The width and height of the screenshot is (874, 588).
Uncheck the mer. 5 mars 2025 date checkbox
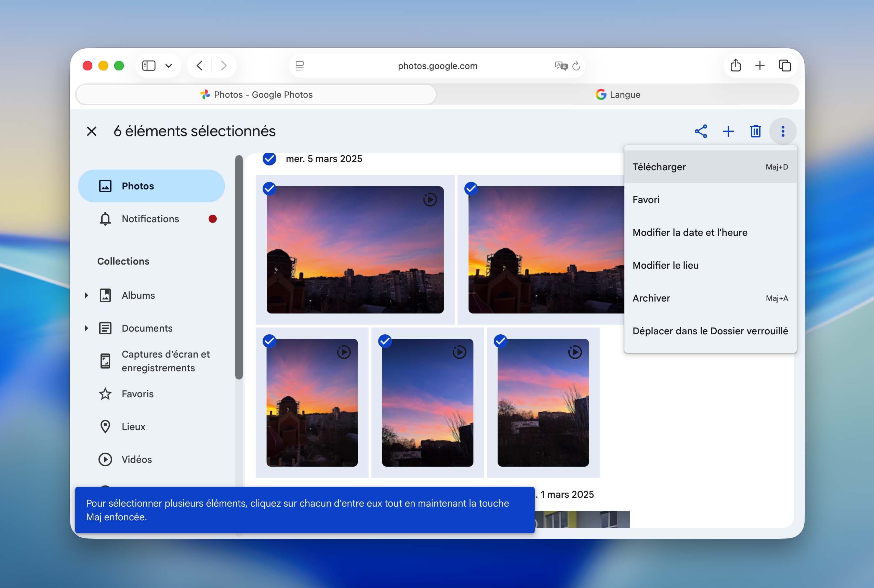tap(269, 159)
